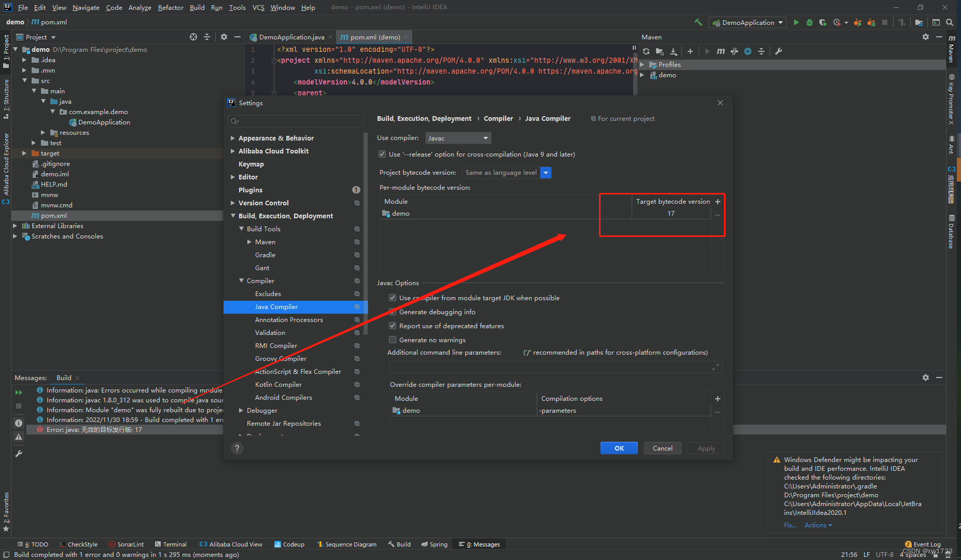961x560 pixels.
Task: Open Maven settings wrench icon
Action: (x=778, y=51)
